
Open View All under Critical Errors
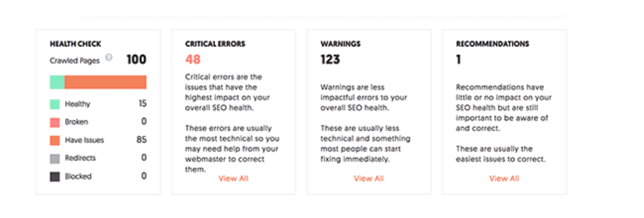[234, 178]
